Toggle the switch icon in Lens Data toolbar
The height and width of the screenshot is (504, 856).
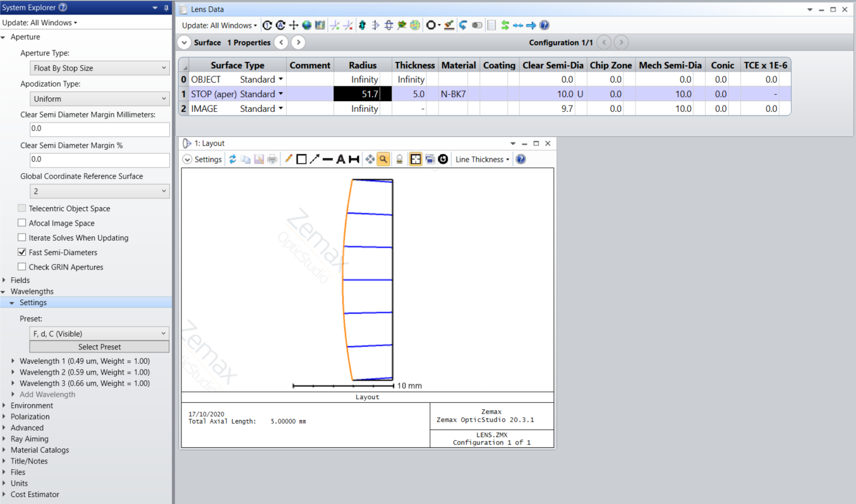tap(477, 25)
